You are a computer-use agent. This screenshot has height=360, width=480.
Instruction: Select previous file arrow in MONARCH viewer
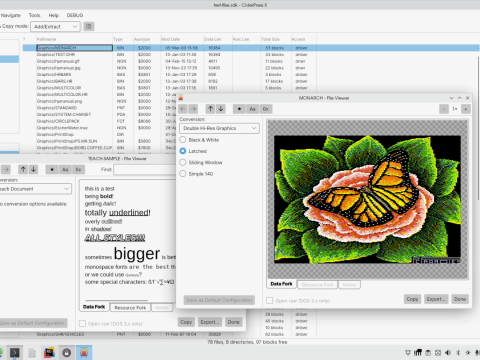tap(210, 109)
